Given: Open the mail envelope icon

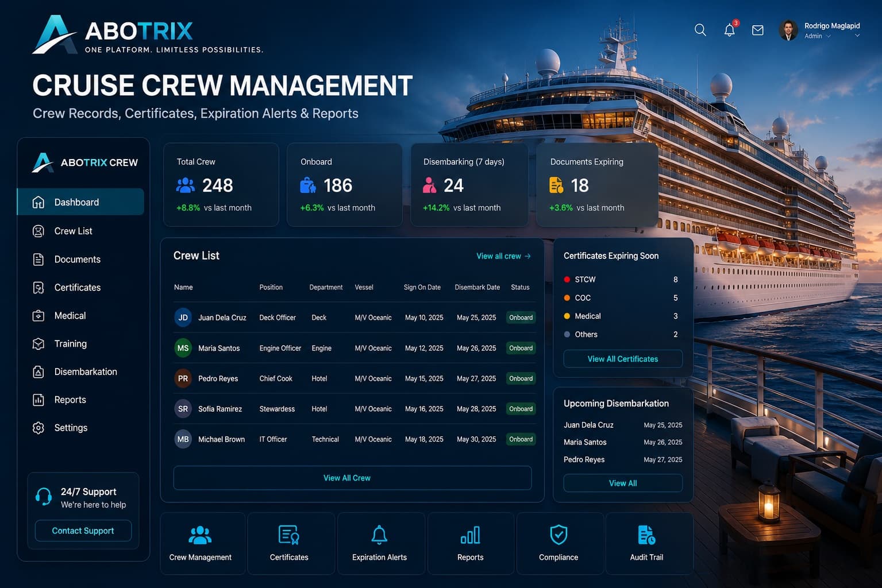Looking at the screenshot, I should point(758,30).
